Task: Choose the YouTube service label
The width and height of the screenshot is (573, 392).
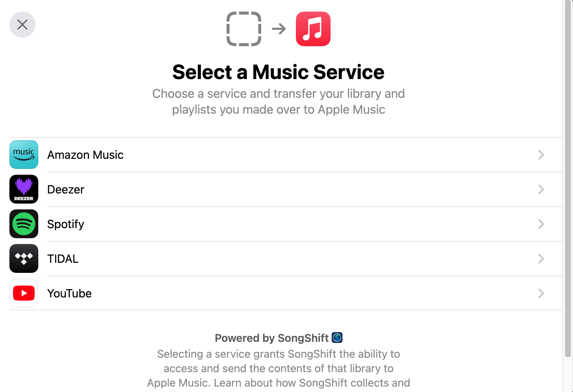Action: [x=69, y=293]
